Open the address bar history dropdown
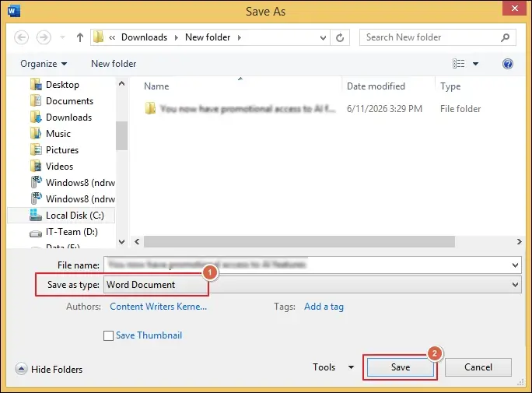The width and height of the screenshot is (532, 393). click(323, 37)
